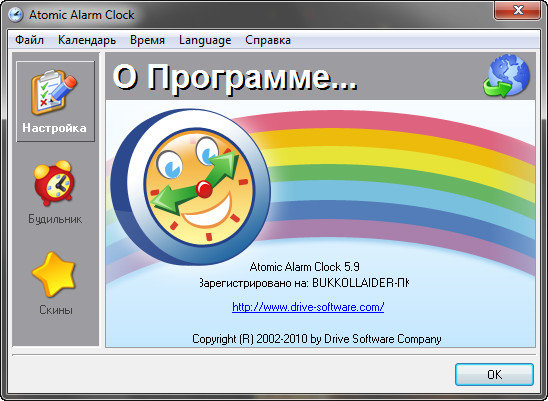
Task: Open the Время menu
Action: [x=147, y=40]
